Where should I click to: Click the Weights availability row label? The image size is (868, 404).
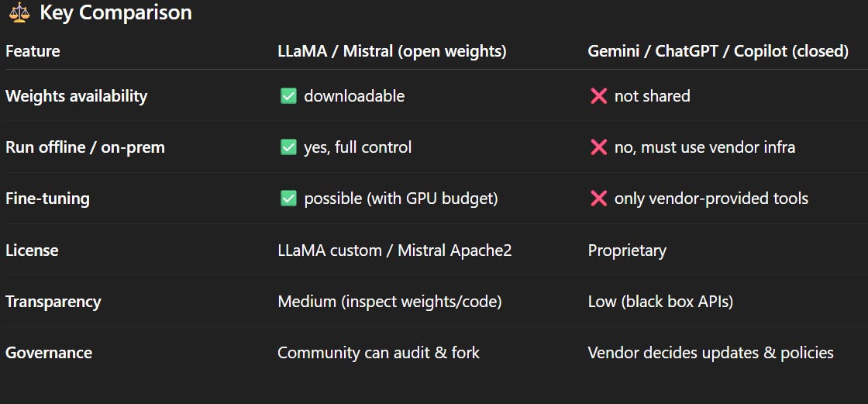point(77,96)
